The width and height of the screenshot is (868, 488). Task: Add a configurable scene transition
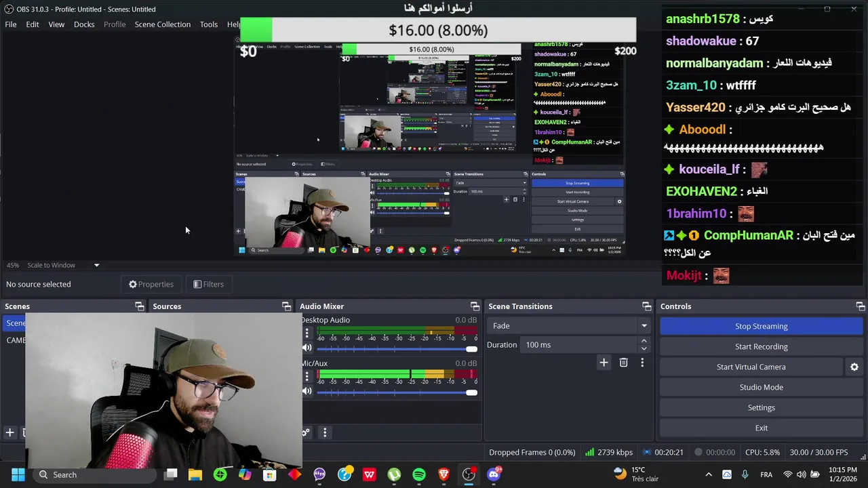click(x=604, y=363)
